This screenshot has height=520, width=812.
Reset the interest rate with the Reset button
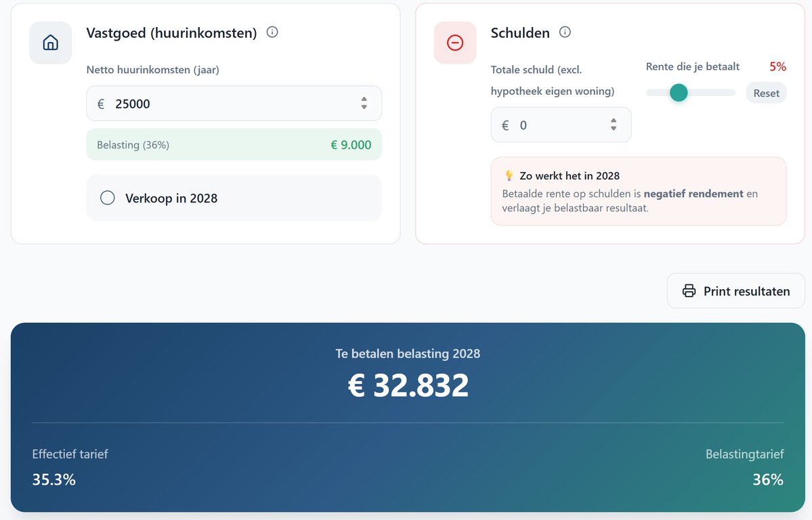click(766, 93)
